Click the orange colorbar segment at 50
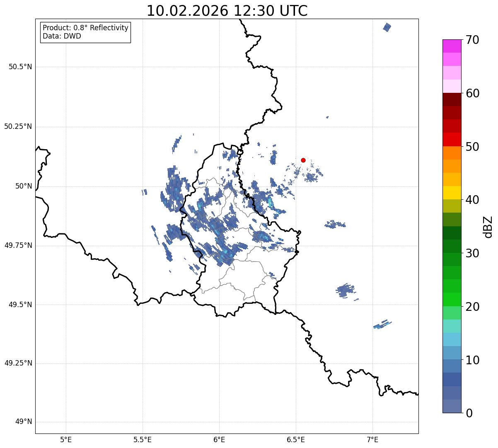Screen dimensions: 498x448 (x=452, y=153)
